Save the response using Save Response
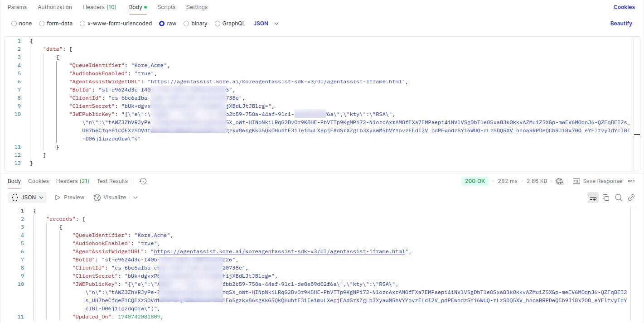The image size is (644, 323). click(x=598, y=181)
